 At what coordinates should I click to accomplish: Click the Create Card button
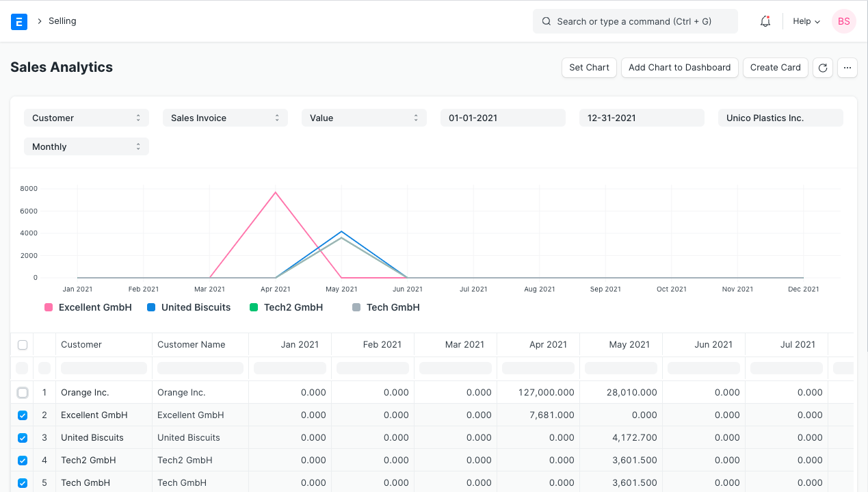pos(775,67)
